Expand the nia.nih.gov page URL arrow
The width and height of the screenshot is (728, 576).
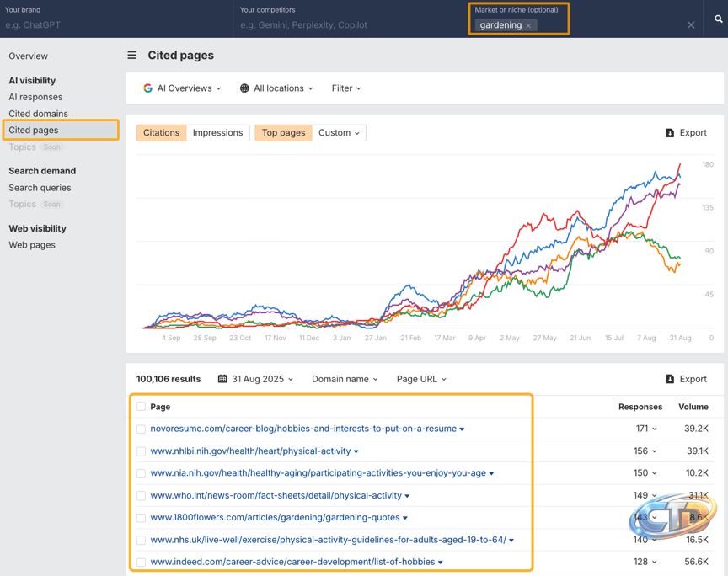pyautogui.click(x=492, y=474)
